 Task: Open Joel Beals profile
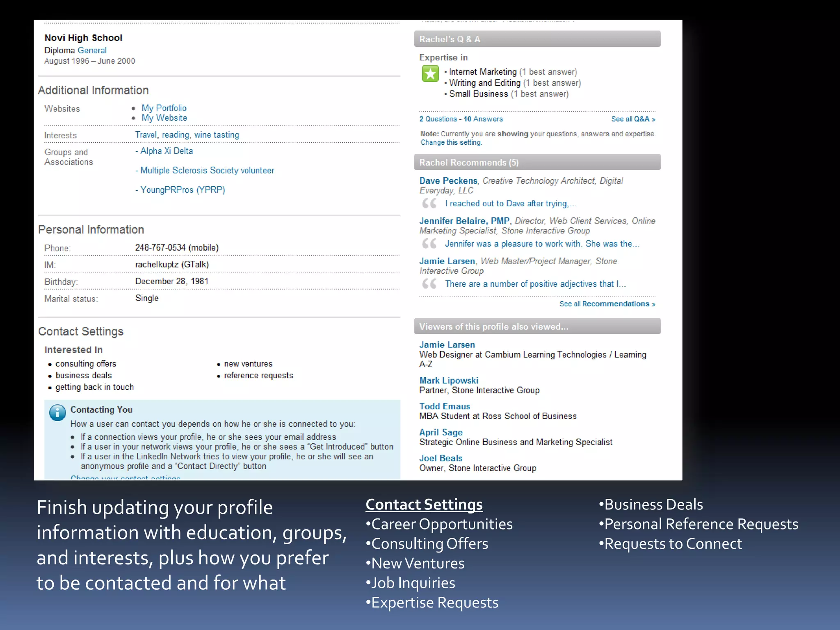coord(441,458)
